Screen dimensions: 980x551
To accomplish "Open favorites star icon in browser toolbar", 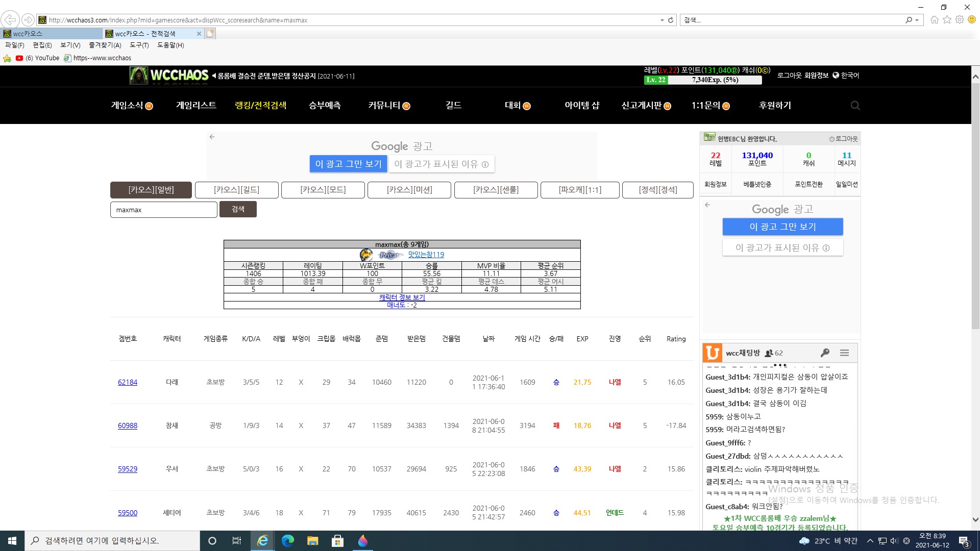I will pyautogui.click(x=947, y=20).
